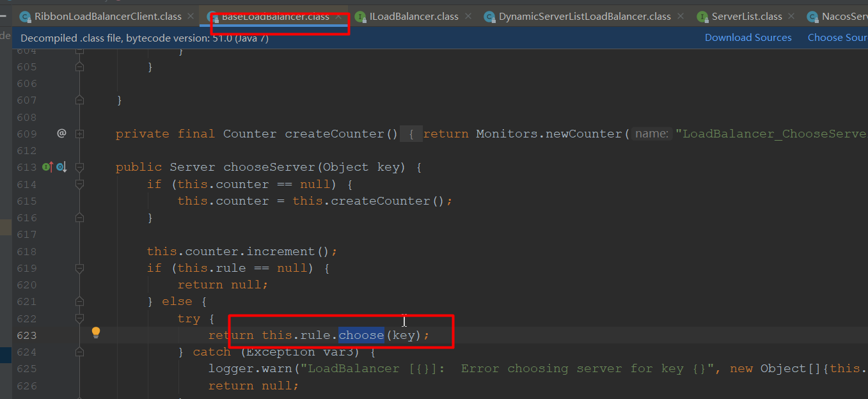
Task: Click the blue overridden-method gutter icon on line 613
Action: [x=61, y=168]
